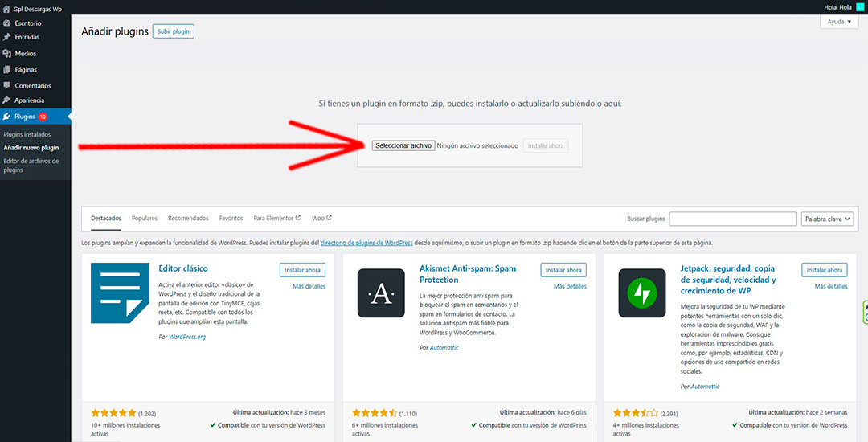The width and height of the screenshot is (868, 442).
Task: Click the hace 2 semanas update text
Action: [x=826, y=413]
